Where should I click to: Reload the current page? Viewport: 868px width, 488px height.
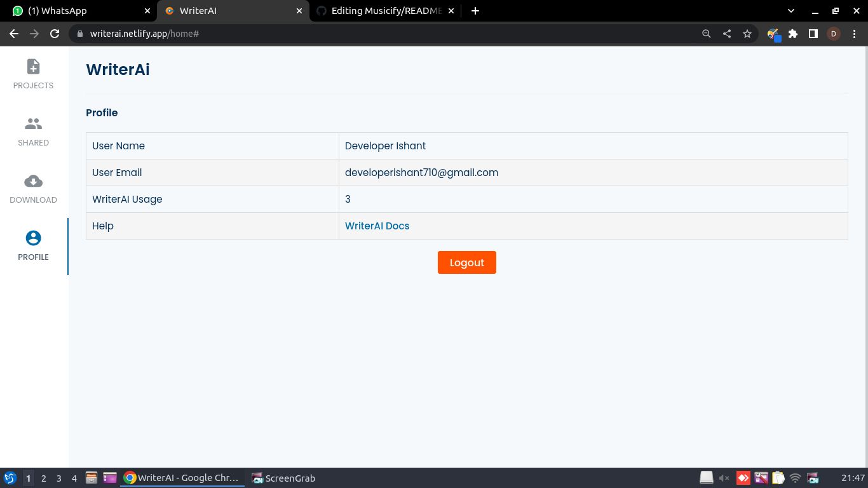point(55,34)
